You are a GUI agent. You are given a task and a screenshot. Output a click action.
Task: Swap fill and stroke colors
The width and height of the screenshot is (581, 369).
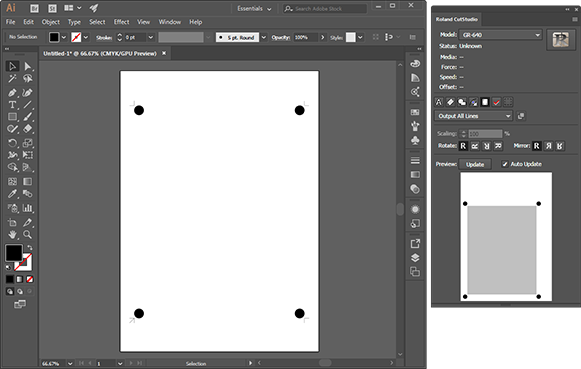(x=30, y=247)
